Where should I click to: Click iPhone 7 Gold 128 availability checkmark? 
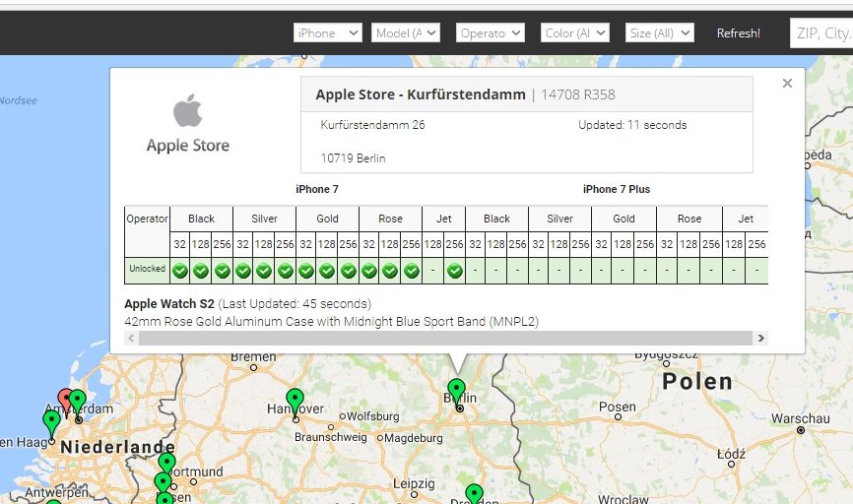(327, 271)
